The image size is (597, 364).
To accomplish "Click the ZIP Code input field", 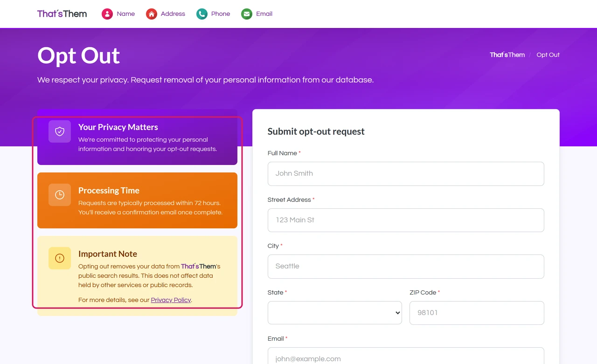I will click(477, 313).
